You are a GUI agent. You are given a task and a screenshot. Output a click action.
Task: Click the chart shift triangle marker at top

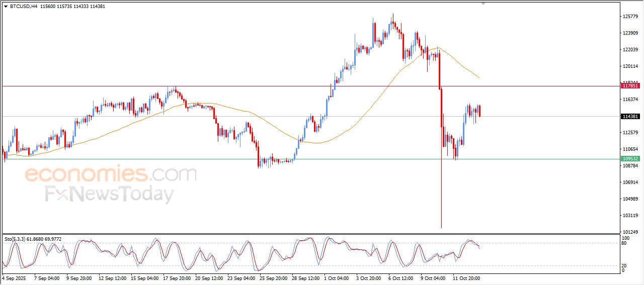click(x=484, y=4)
